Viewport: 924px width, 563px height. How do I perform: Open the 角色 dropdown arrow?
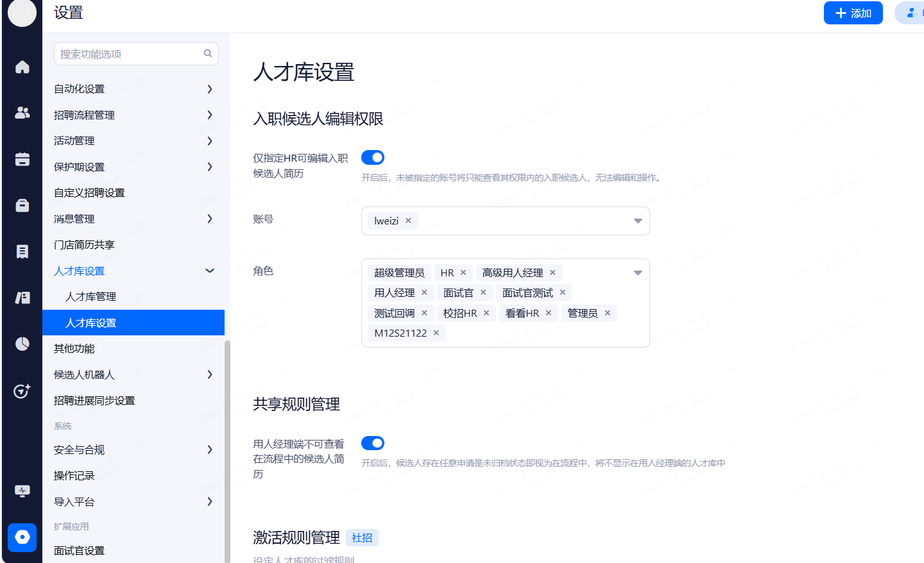click(x=638, y=273)
